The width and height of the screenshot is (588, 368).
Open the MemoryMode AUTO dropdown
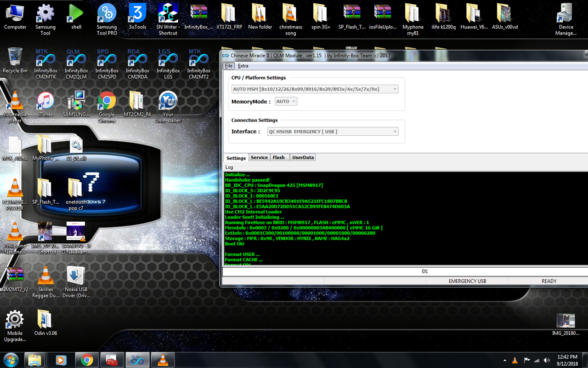[286, 101]
